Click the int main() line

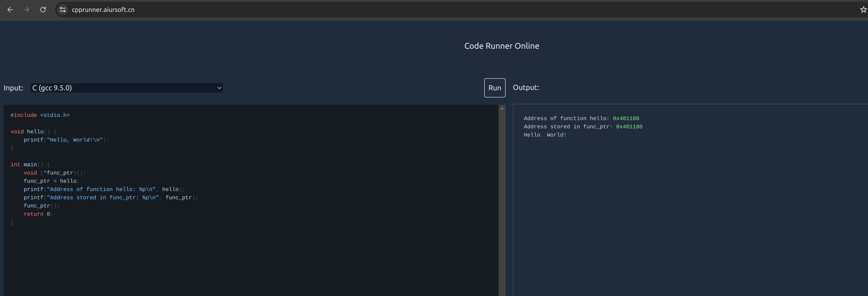pos(30,165)
